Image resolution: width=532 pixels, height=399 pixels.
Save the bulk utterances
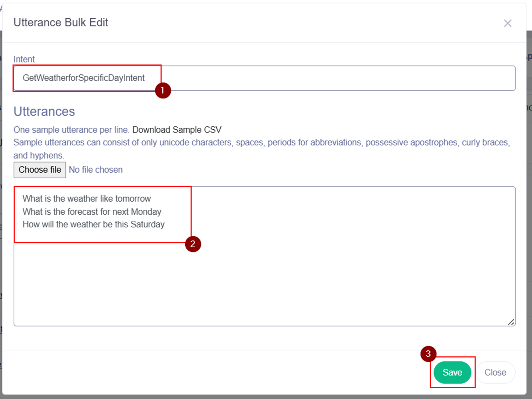click(x=452, y=372)
